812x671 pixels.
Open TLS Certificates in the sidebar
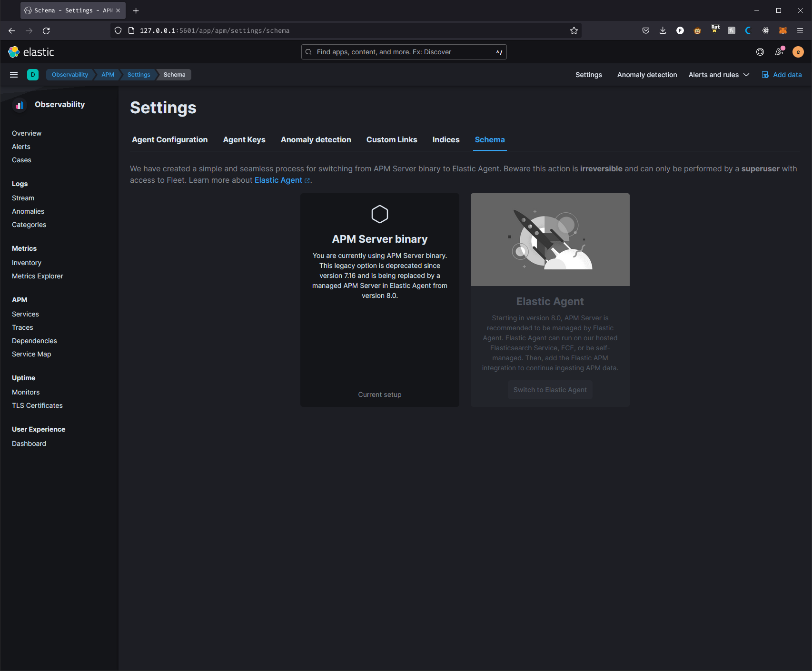click(x=37, y=405)
